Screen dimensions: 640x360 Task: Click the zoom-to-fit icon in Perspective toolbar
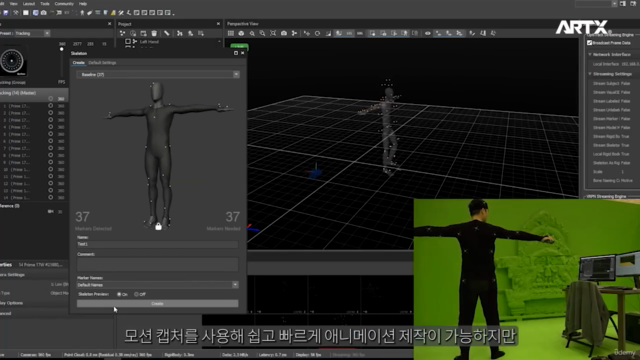click(273, 33)
